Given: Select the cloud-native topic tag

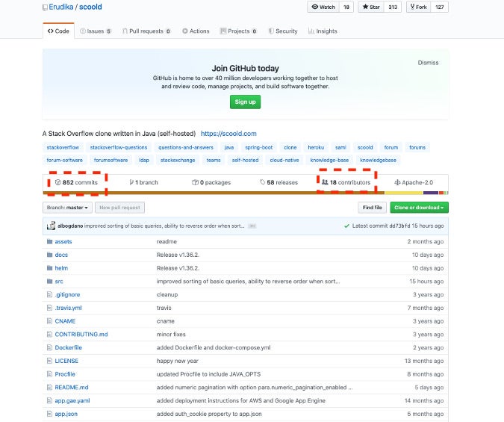Looking at the screenshot, I should tap(284, 160).
